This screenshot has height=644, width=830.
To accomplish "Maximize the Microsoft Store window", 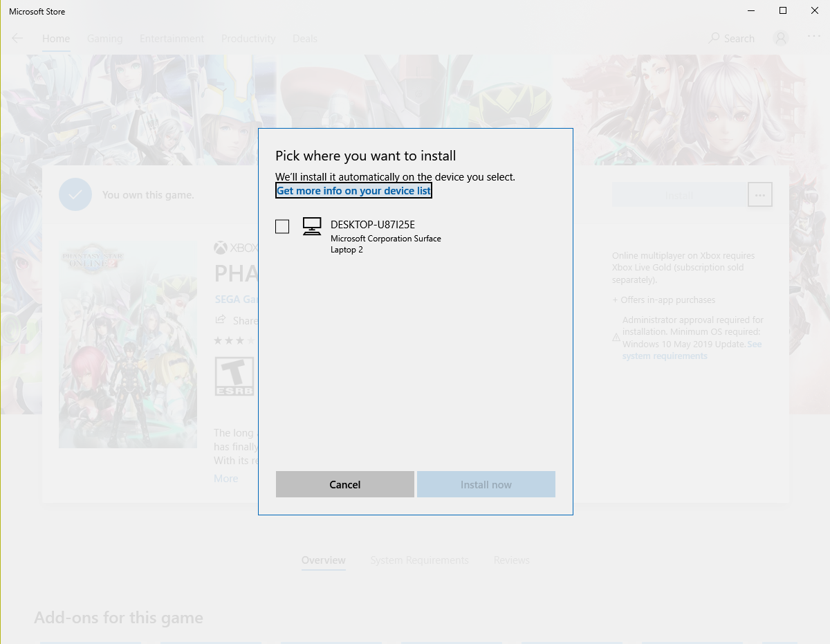I will pos(783,10).
